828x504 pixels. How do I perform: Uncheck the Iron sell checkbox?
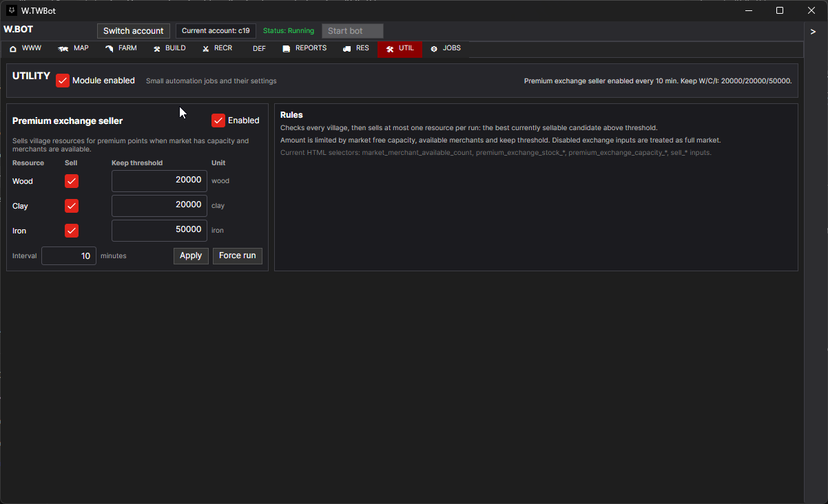coord(72,231)
